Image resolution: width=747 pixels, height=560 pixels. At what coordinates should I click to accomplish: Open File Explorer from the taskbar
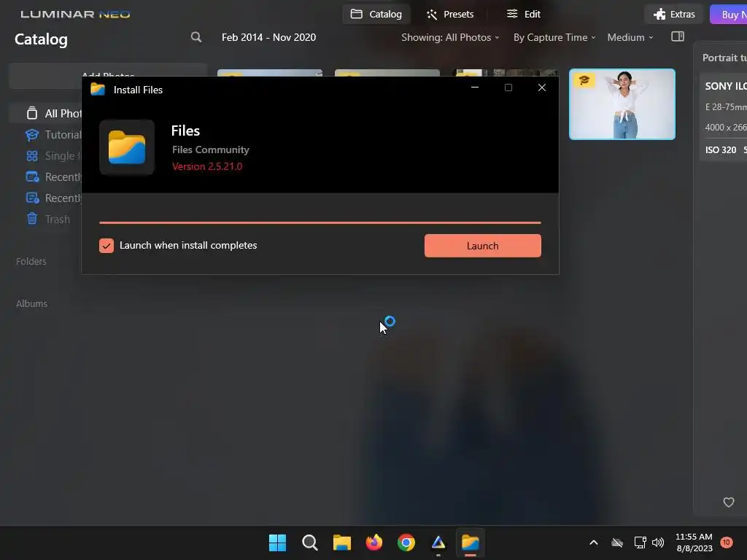pos(341,542)
